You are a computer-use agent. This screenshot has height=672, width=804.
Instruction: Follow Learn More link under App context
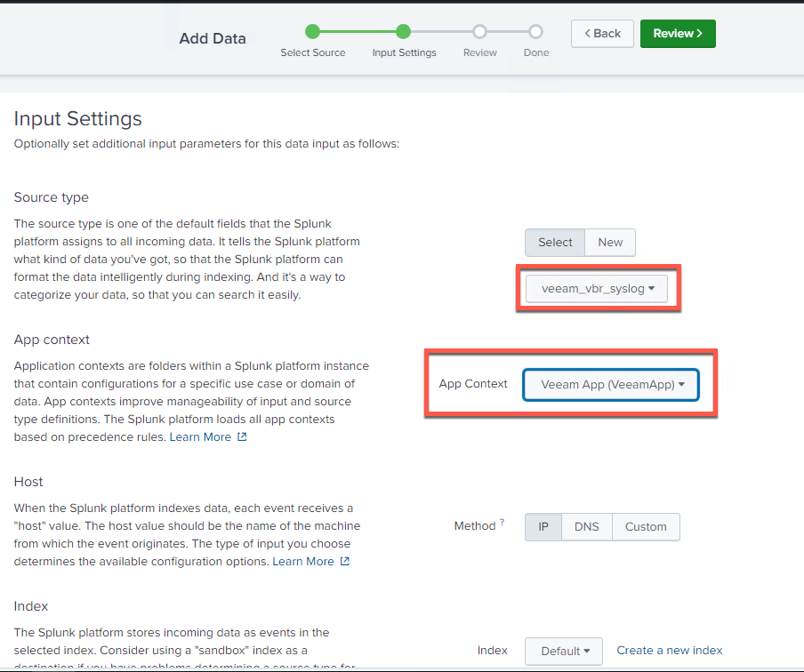pyautogui.click(x=200, y=437)
